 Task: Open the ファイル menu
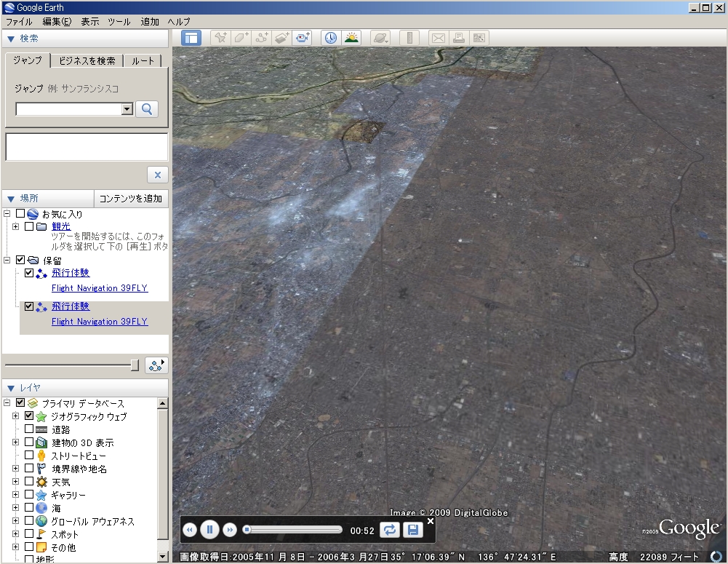tap(19, 21)
